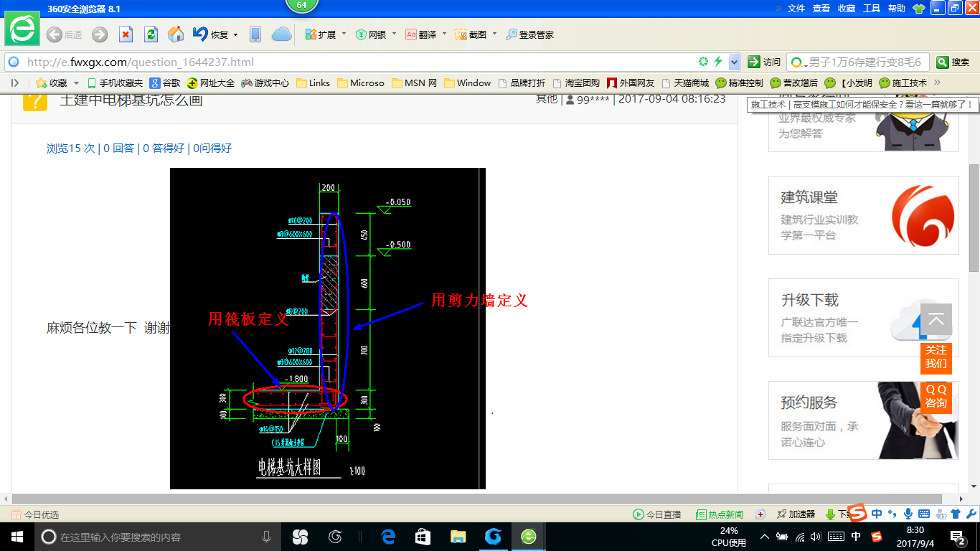Open the File Explorer taskbar icon
This screenshot has width=980, height=551.
point(458,536)
